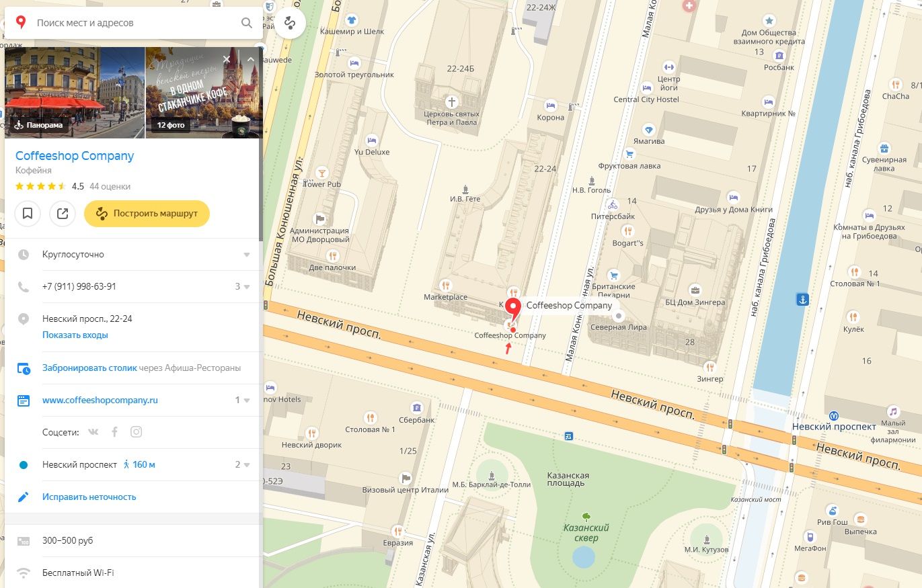Image resolution: width=922 pixels, height=588 pixels.
Task: Open the route builder round icon
Action: [290, 23]
